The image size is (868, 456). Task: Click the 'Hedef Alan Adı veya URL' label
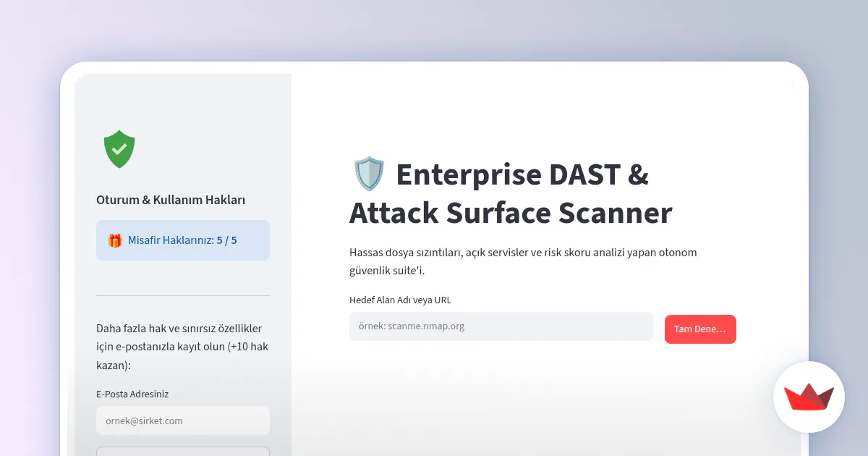coord(400,300)
